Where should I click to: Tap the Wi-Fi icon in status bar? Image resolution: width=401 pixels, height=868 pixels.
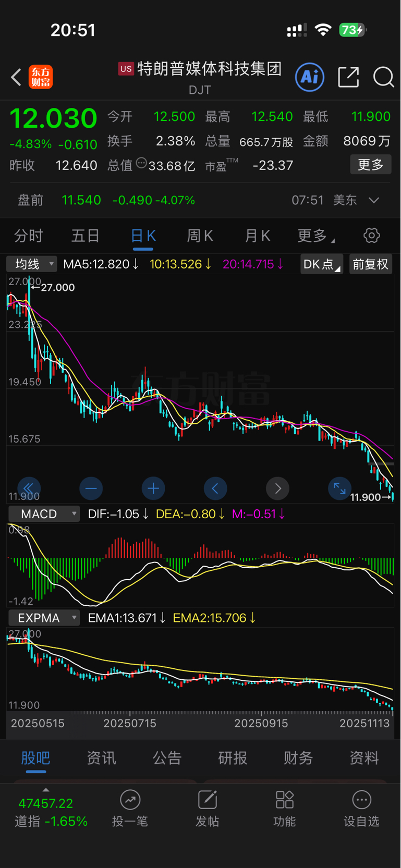point(323,30)
